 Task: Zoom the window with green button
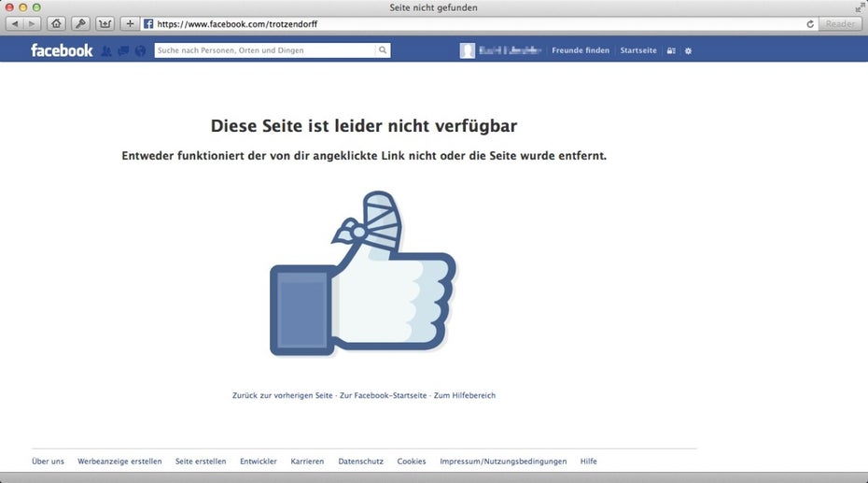click(x=36, y=7)
